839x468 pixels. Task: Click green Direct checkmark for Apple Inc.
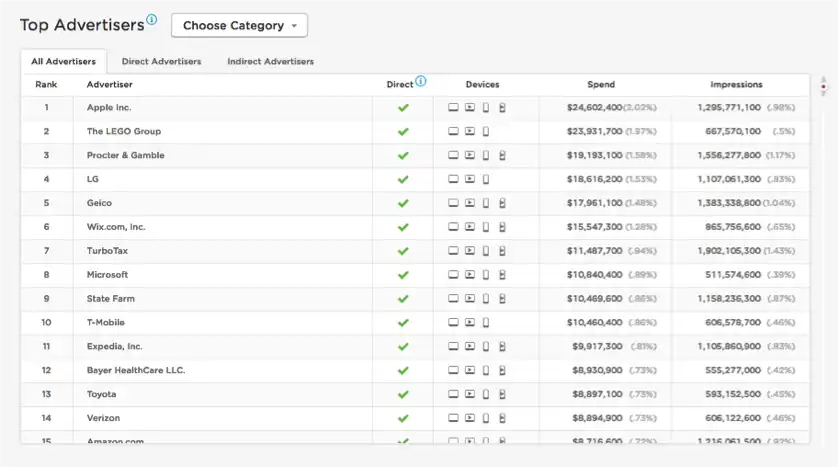pos(403,108)
